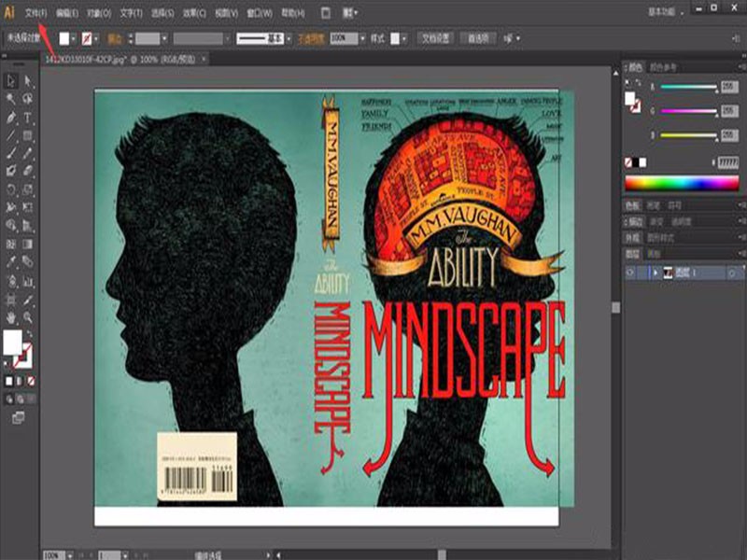Select the Paintbrush tool
The width and height of the screenshot is (747, 560).
point(11,154)
